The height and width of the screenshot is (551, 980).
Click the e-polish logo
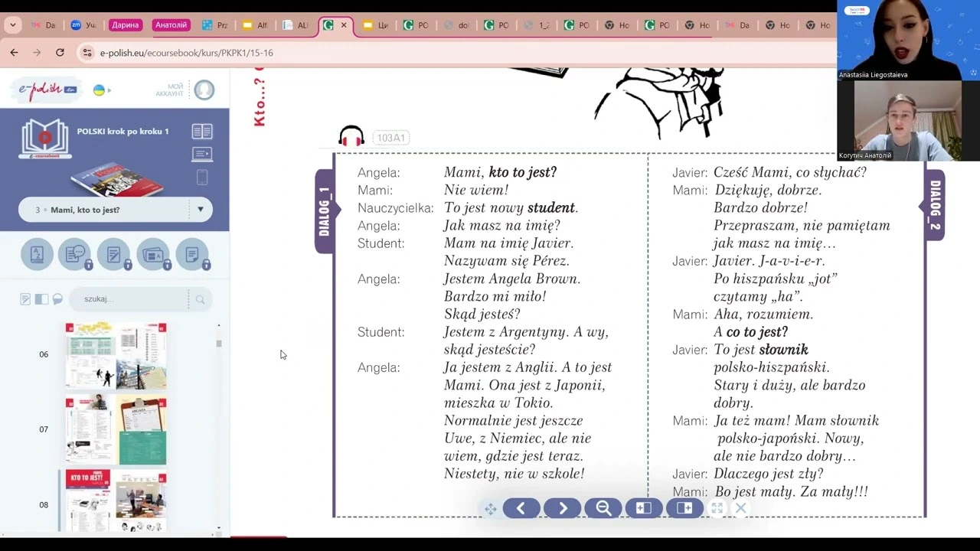pyautogui.click(x=47, y=90)
